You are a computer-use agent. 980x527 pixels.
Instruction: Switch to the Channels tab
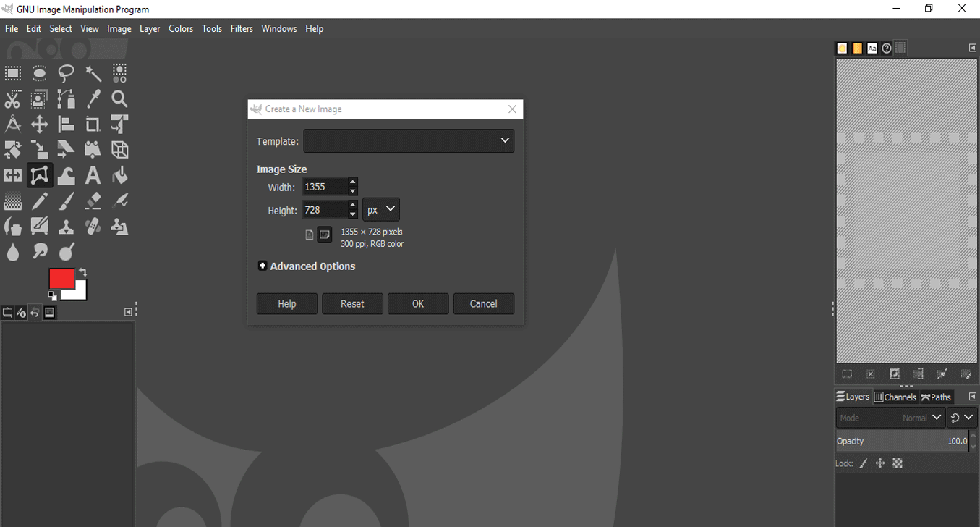pyautogui.click(x=895, y=397)
